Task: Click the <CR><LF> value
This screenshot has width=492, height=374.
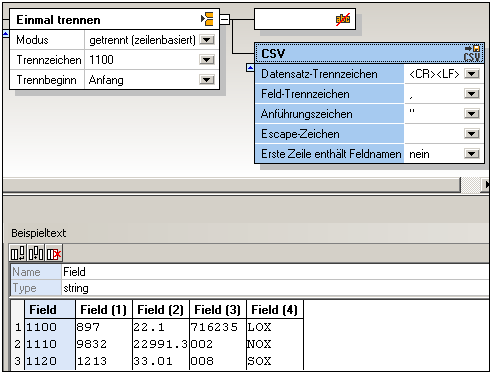Action: (x=434, y=74)
